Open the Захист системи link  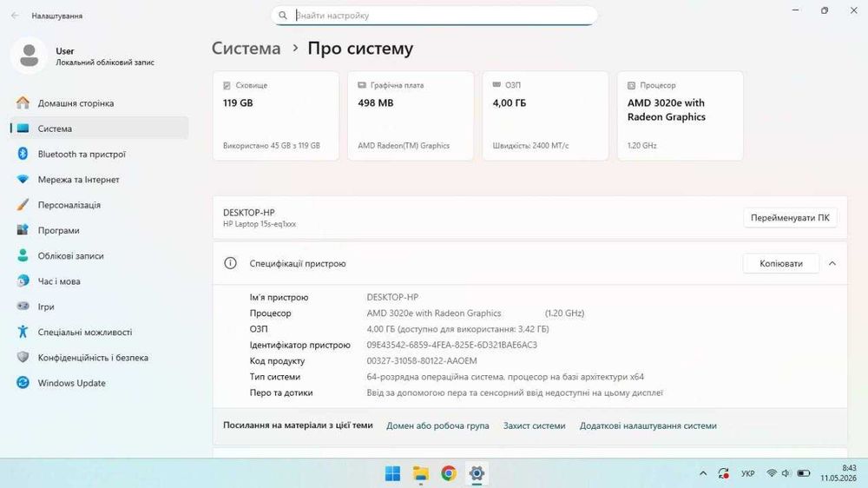coord(534,425)
